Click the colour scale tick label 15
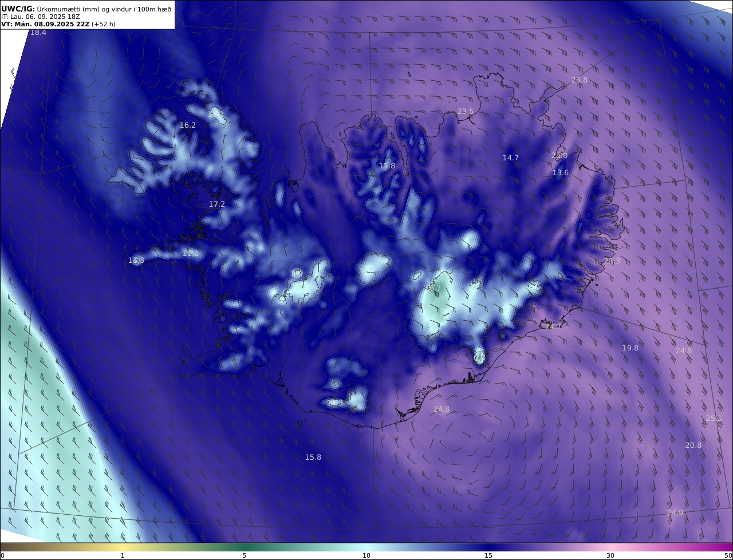The width and height of the screenshot is (733, 560). [x=488, y=555]
